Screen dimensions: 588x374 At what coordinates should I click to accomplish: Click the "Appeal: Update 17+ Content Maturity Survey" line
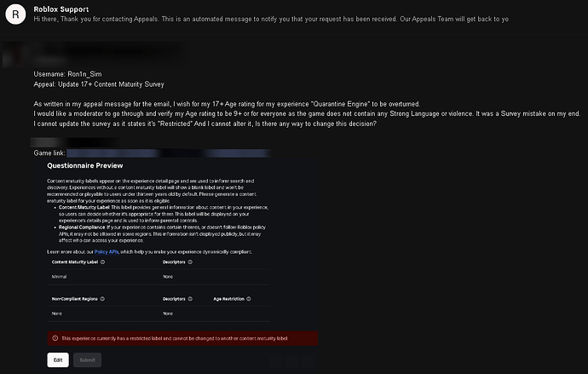99,84
